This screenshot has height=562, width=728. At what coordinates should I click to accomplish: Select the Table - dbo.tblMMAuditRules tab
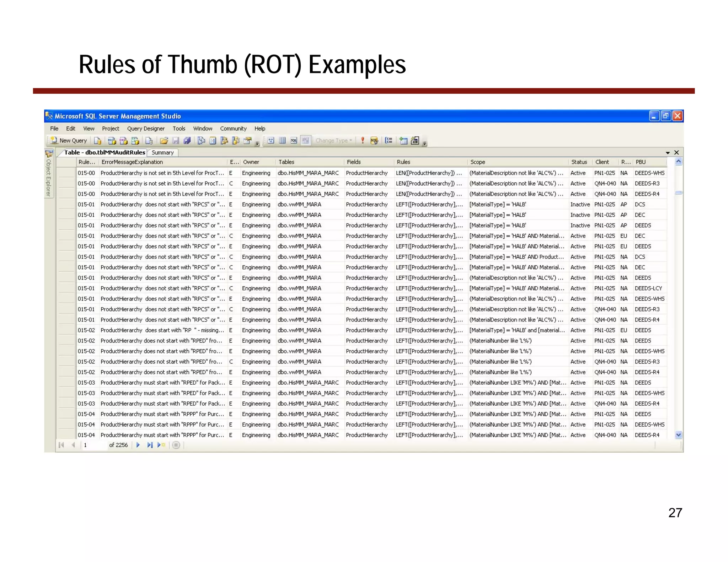click(x=105, y=152)
